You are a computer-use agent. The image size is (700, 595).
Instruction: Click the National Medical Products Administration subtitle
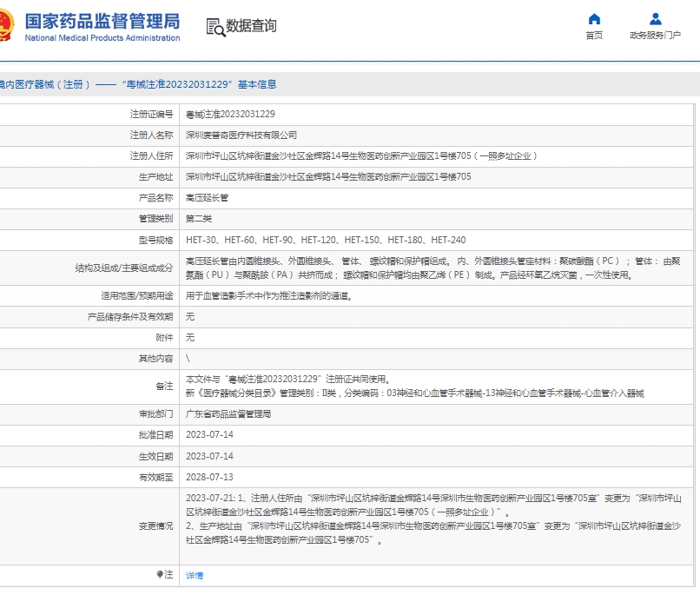click(102, 38)
